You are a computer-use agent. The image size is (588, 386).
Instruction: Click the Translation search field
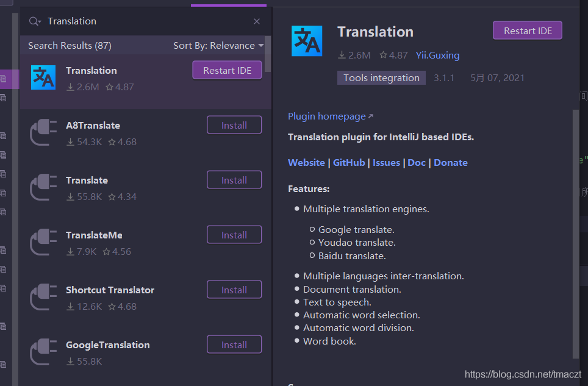(x=146, y=21)
